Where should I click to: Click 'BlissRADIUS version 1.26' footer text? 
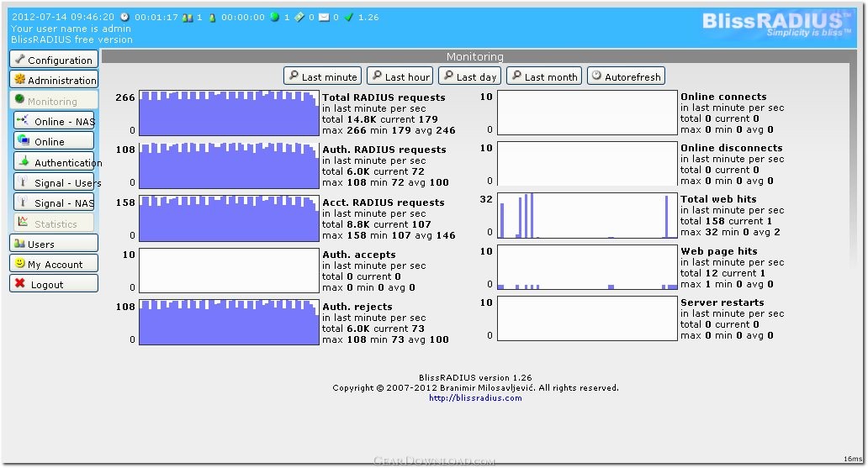coord(475,378)
